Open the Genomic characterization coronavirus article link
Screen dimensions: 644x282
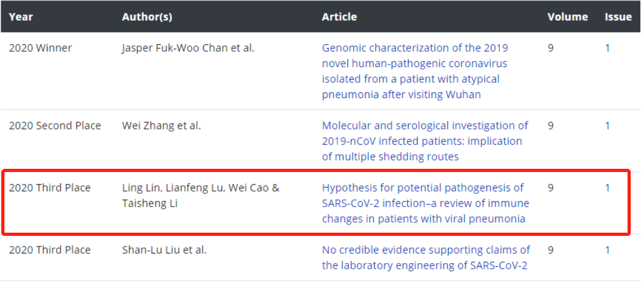pyautogui.click(x=415, y=71)
